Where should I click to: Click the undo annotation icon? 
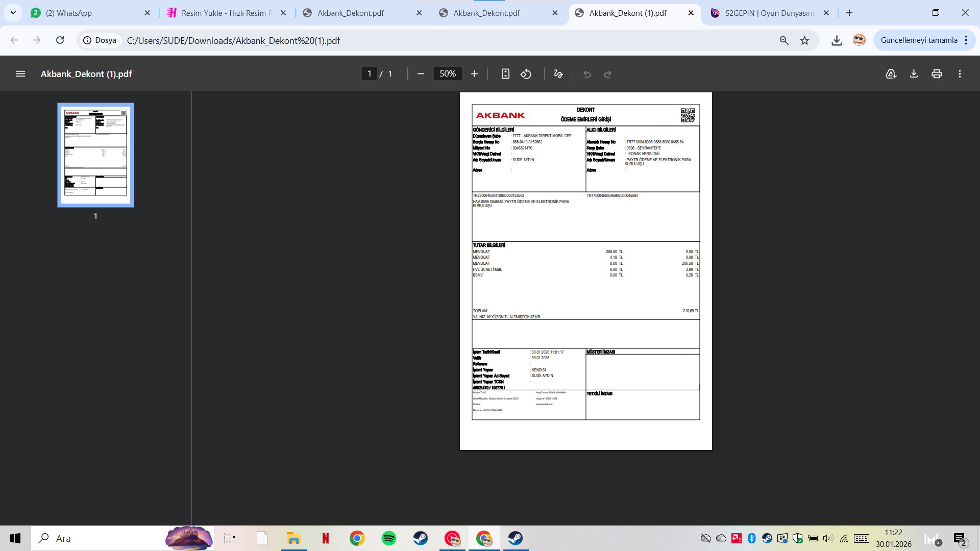click(587, 74)
